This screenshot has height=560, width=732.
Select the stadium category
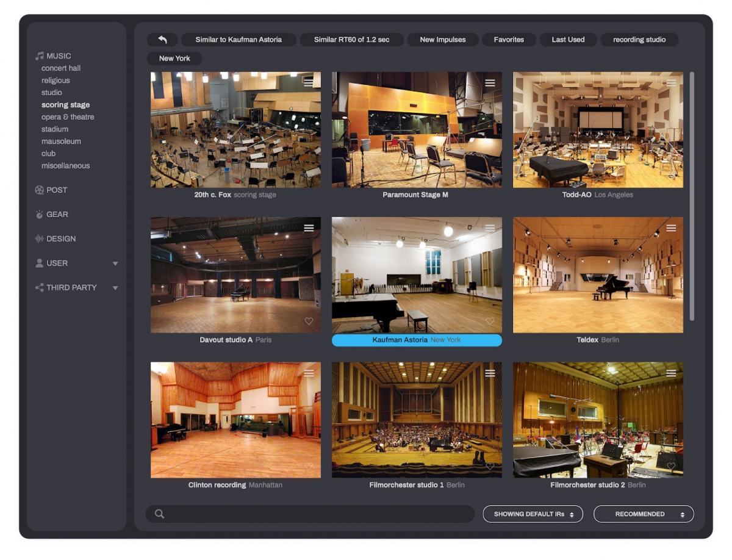coord(55,129)
